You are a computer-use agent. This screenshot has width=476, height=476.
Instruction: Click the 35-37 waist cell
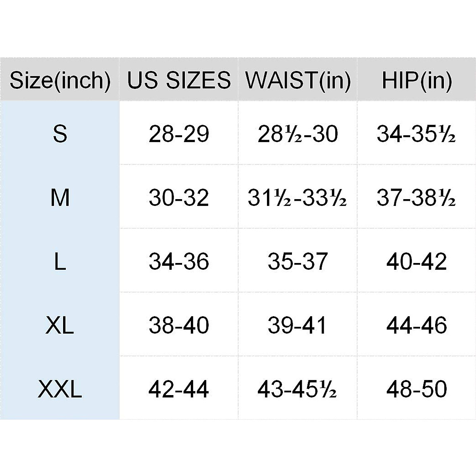click(298, 261)
